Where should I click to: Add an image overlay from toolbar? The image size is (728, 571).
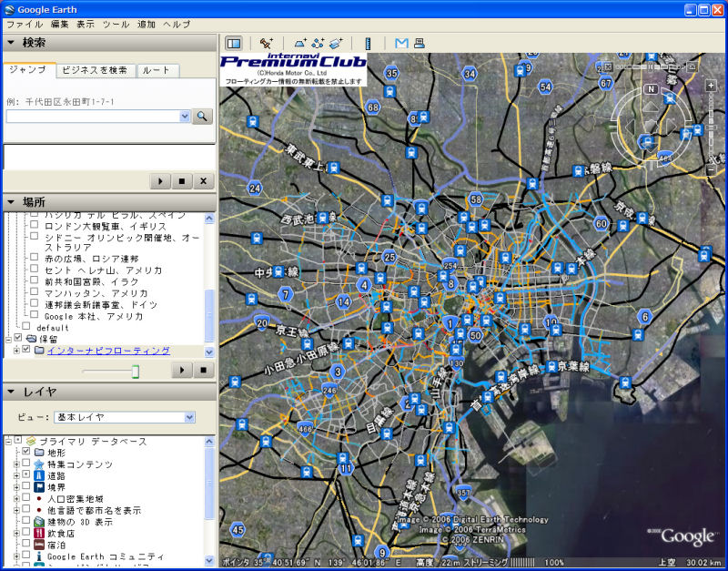click(x=336, y=43)
